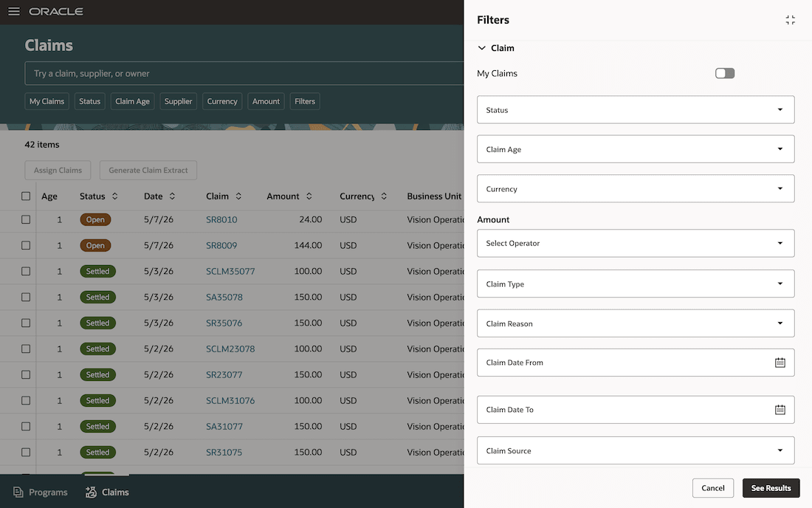This screenshot has width=812, height=508.
Task: Select checkbox for claim SA35078
Action: tap(26, 298)
